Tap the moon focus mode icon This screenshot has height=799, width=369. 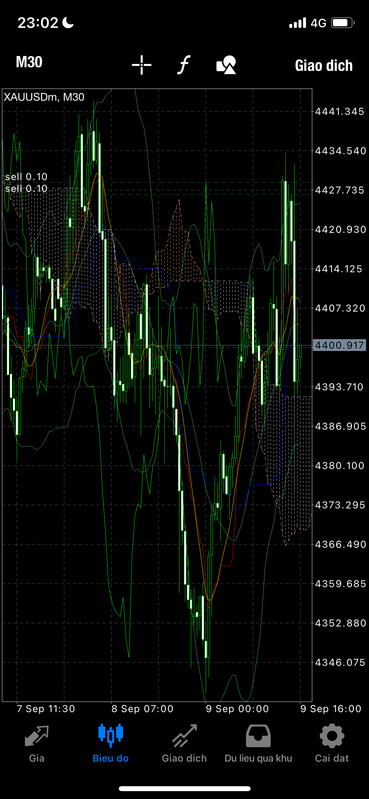68,22
